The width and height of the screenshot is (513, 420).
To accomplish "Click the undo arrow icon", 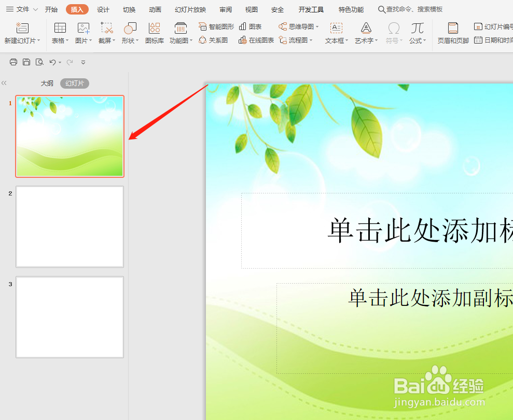I will point(52,62).
